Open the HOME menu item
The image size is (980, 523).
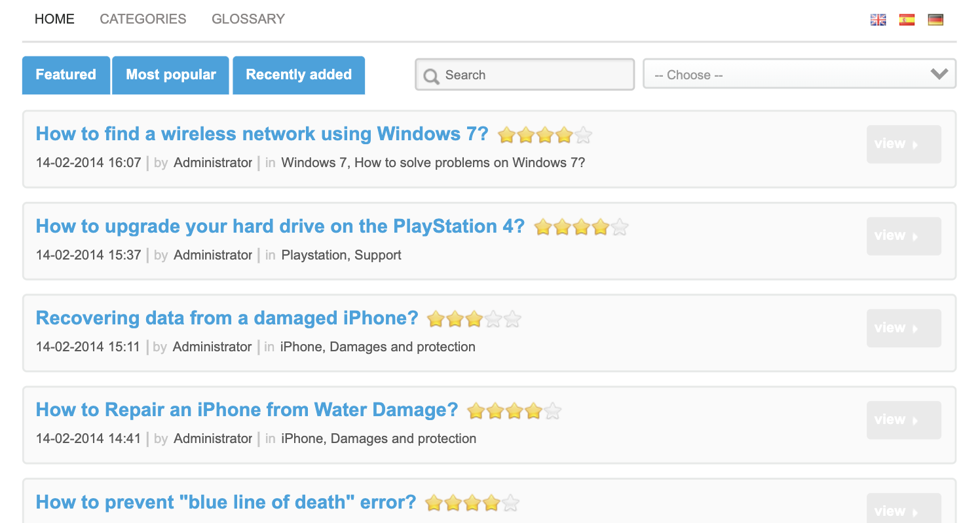tap(54, 19)
